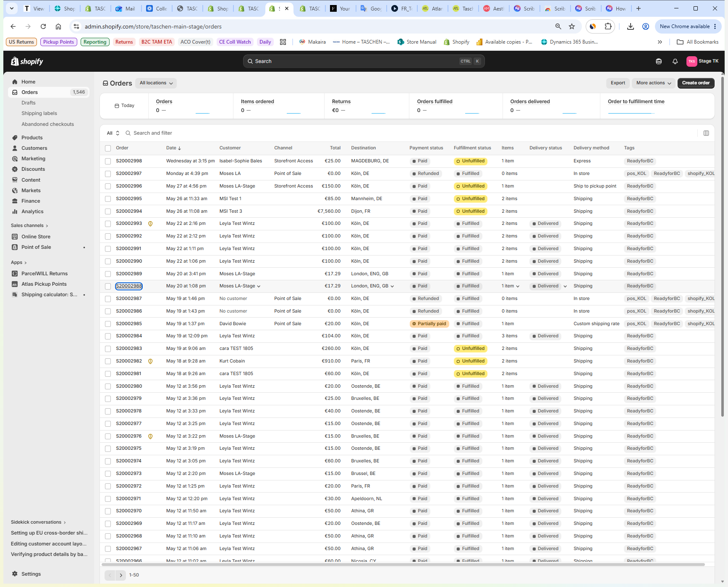This screenshot has height=587, width=728.
Task: Open the Reporting bookmark
Action: pyautogui.click(x=95, y=42)
